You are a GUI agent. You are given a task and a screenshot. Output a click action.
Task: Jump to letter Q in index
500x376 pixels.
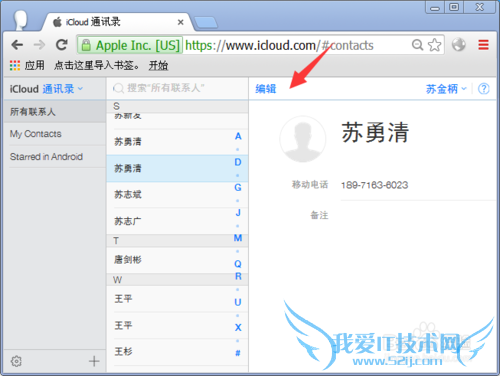tap(238, 264)
